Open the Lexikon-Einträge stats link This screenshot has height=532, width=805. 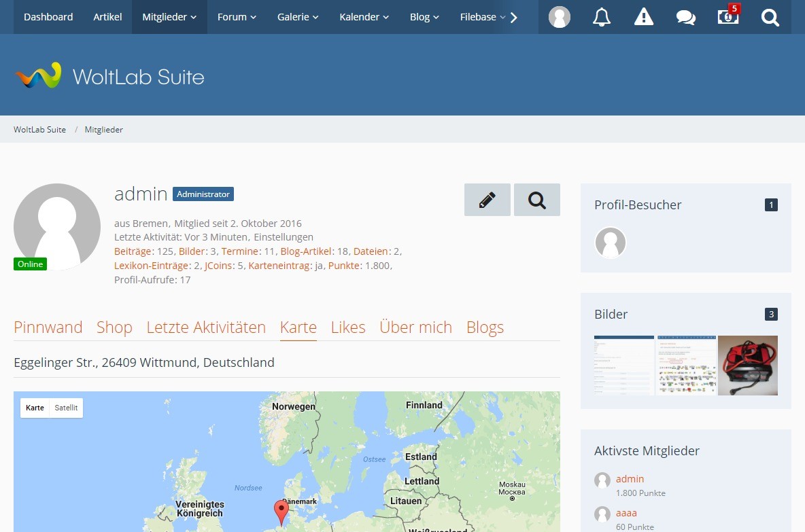(151, 266)
